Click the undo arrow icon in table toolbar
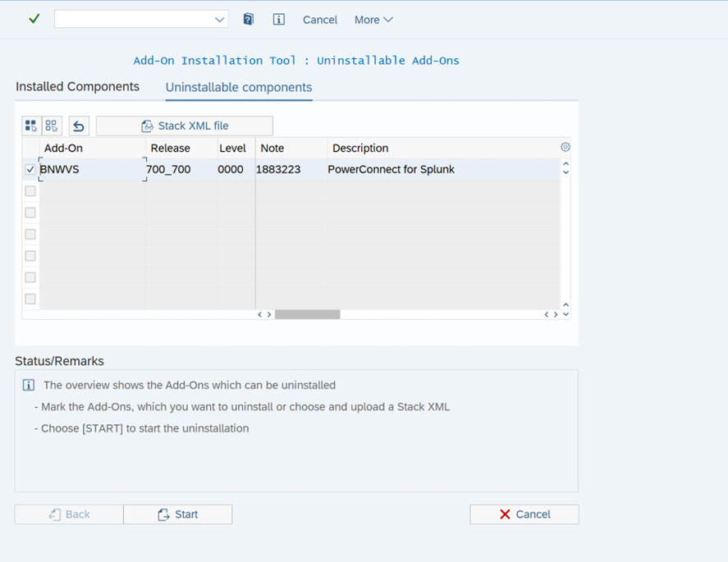This screenshot has width=728, height=562. click(79, 126)
